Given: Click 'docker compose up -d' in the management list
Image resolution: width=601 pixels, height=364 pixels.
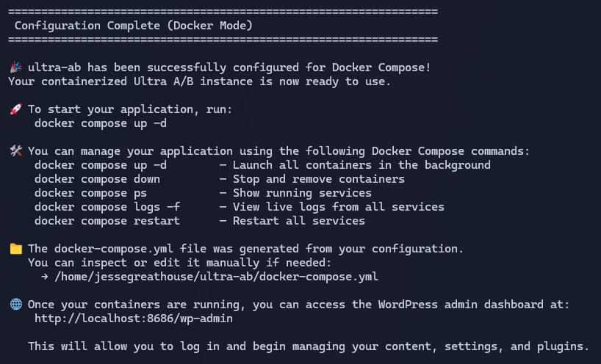Looking at the screenshot, I should coord(101,165).
